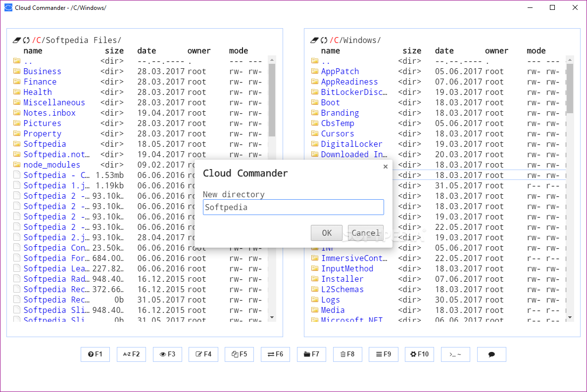The width and height of the screenshot is (587, 392).
Task: Select the Softpedia Con.. file
Action: [56, 248]
